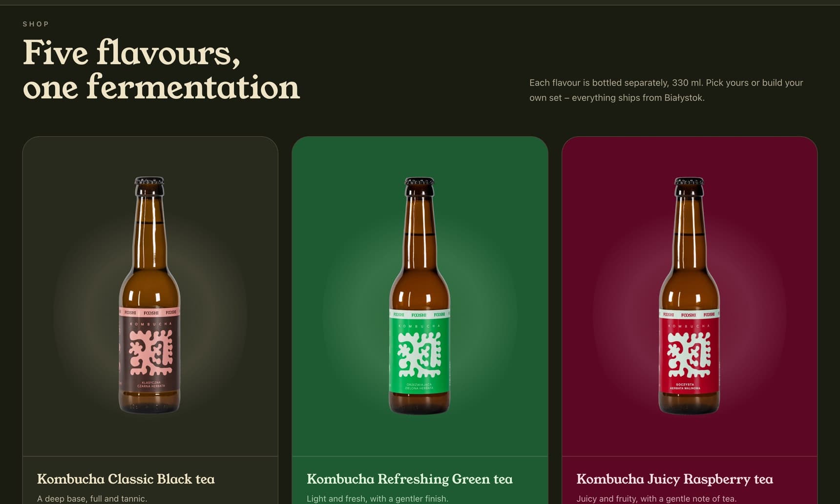Click the paragraph mentioning ships from Białystok
This screenshot has width=840, height=504.
point(666,90)
